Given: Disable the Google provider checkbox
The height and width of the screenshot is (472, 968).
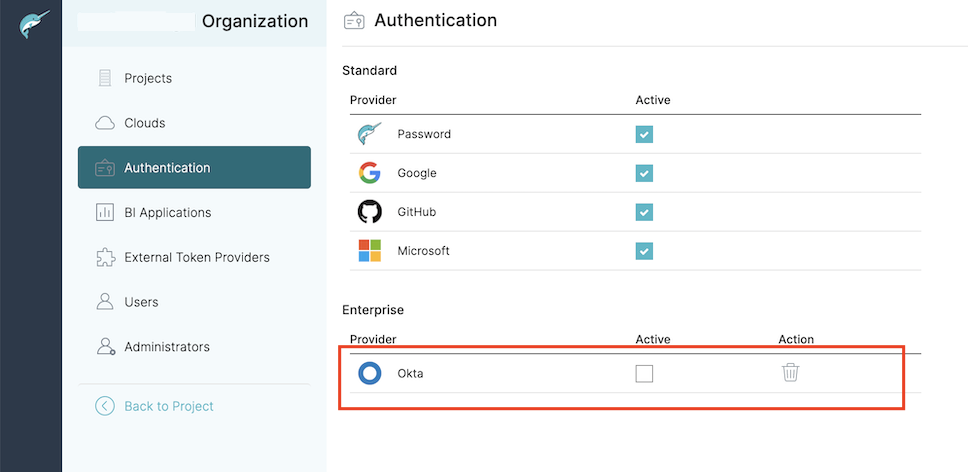Looking at the screenshot, I should click(644, 173).
